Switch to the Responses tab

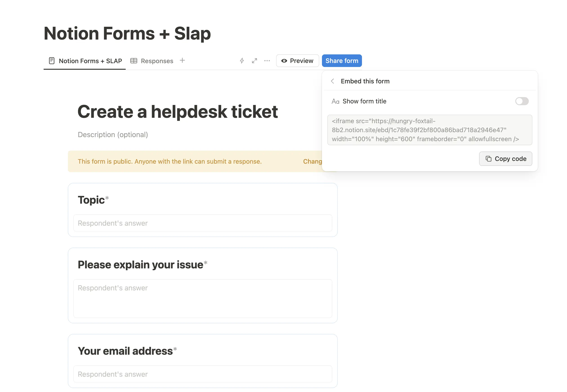157,61
